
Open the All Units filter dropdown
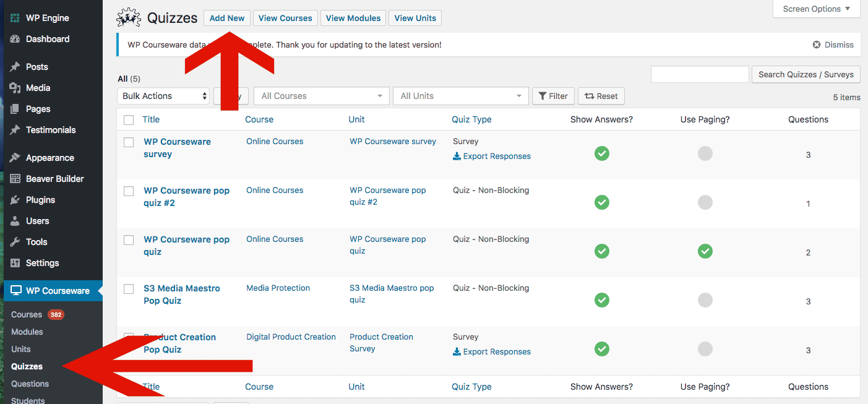[460, 96]
